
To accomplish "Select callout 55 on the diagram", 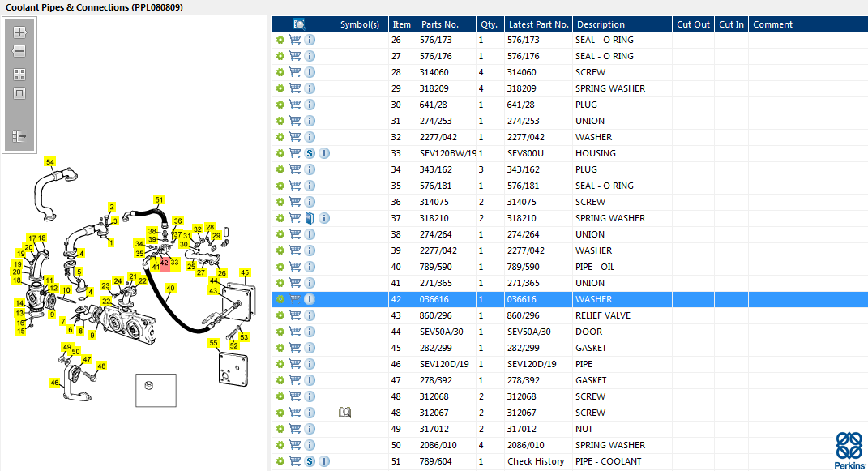I will (x=214, y=343).
